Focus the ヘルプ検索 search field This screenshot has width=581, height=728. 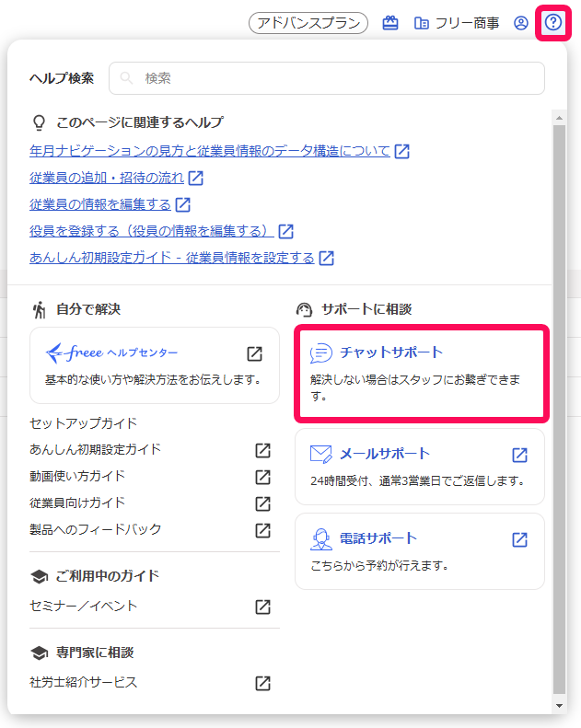pyautogui.click(x=327, y=78)
